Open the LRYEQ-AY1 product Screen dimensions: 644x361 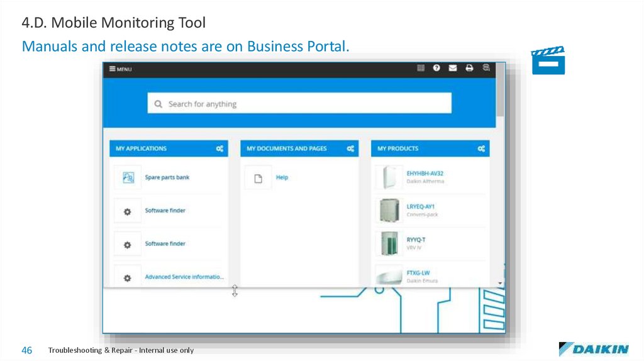(x=421, y=206)
